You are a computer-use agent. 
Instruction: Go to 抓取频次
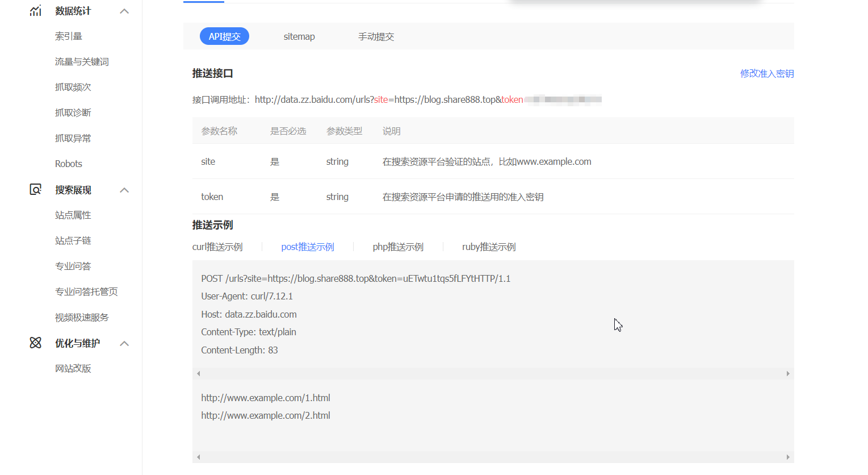point(73,87)
